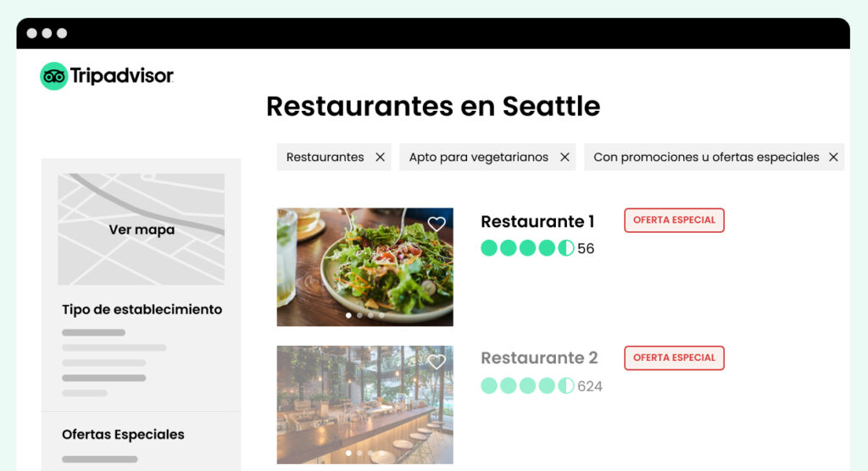Remove Con promociones u ofertas especiales filter
The image size is (868, 471).
click(x=833, y=158)
